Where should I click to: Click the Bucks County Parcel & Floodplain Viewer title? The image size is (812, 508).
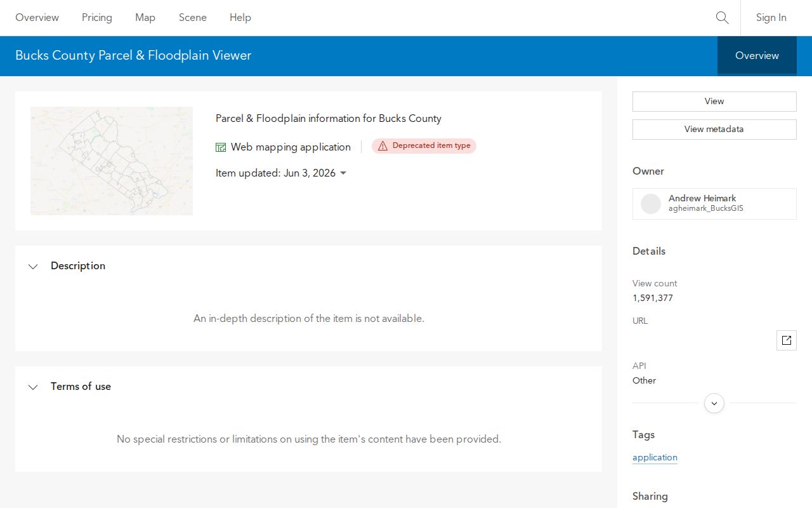(x=133, y=55)
